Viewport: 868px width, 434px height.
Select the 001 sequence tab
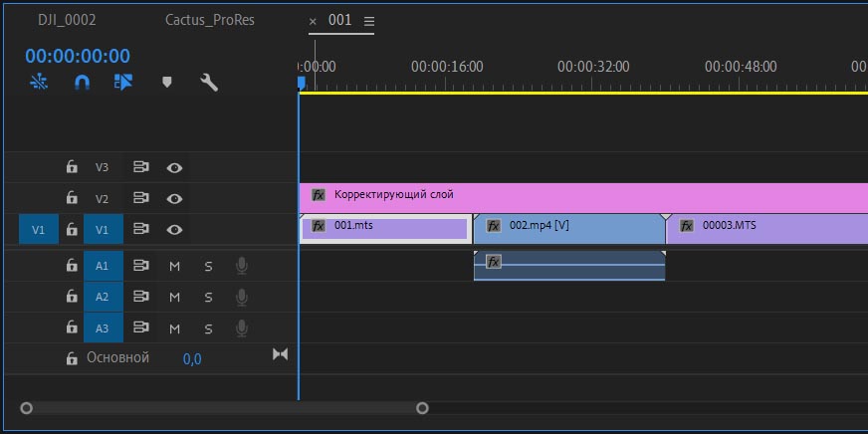point(339,20)
